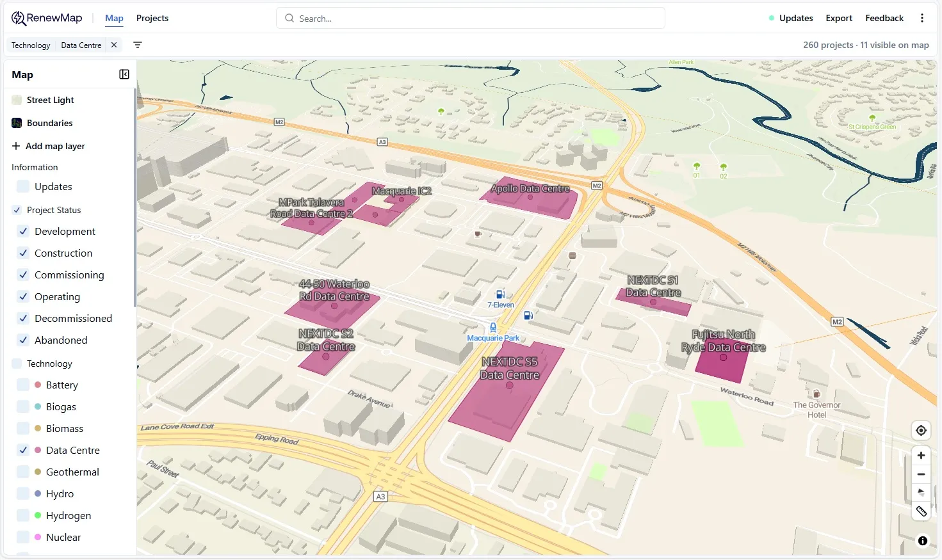Uncheck the Operating project status

[22, 296]
